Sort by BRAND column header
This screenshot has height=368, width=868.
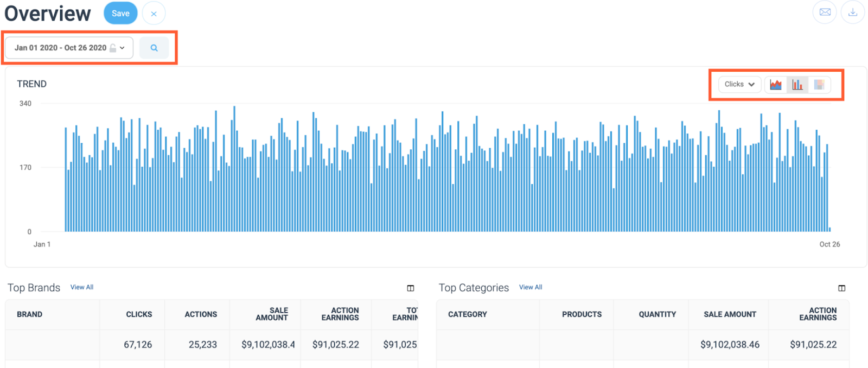(30, 314)
